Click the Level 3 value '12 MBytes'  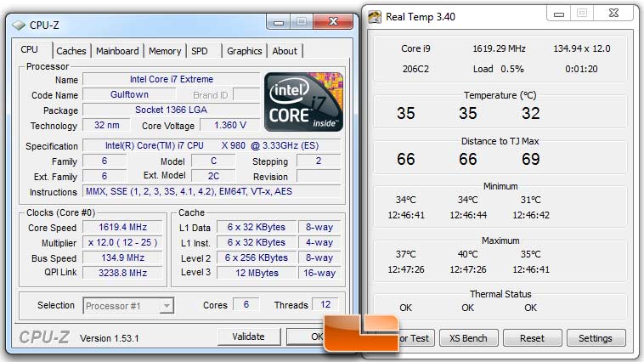pyautogui.click(x=257, y=273)
